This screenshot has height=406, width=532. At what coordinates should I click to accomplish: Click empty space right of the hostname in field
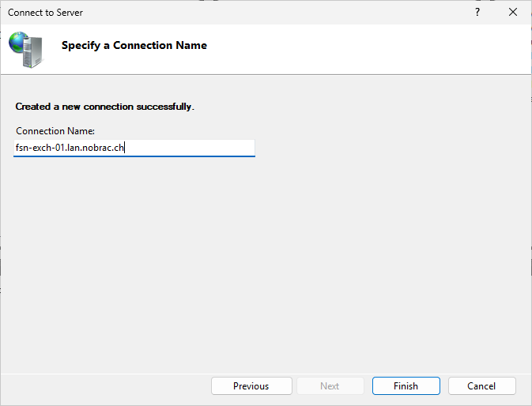tap(190, 148)
